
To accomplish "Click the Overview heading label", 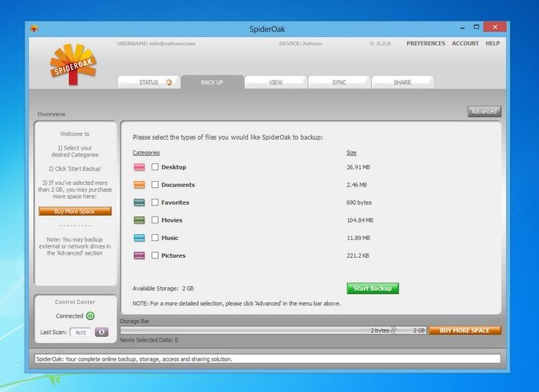I will coord(51,114).
